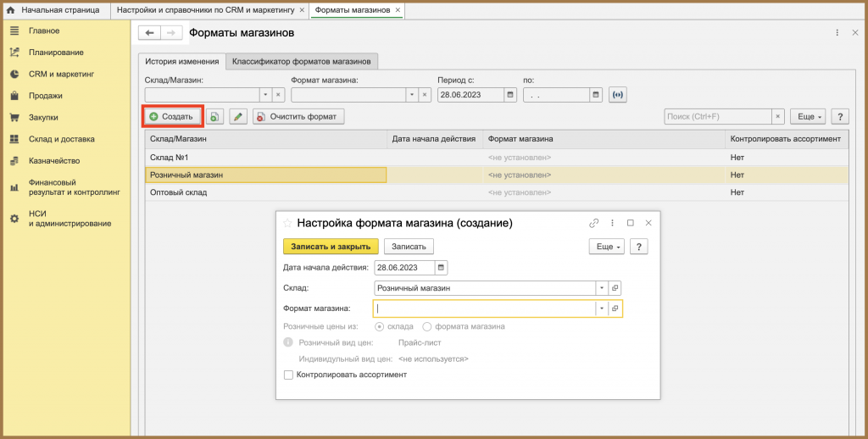Select the склада radio button
This screenshot has height=439, width=868.
tap(380, 326)
